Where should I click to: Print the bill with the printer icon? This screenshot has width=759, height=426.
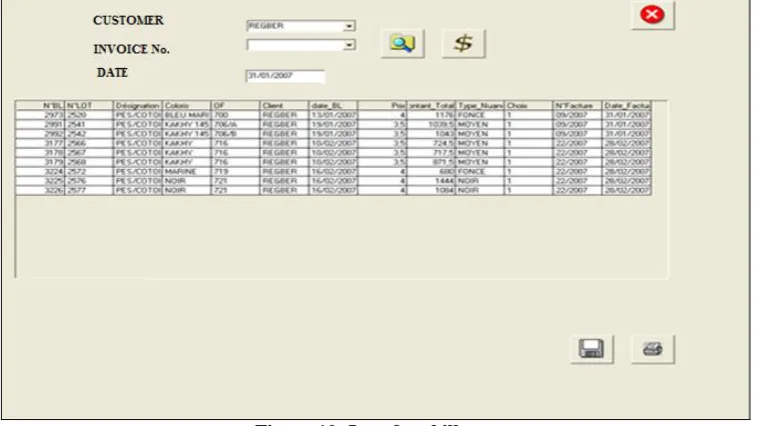[653, 349]
